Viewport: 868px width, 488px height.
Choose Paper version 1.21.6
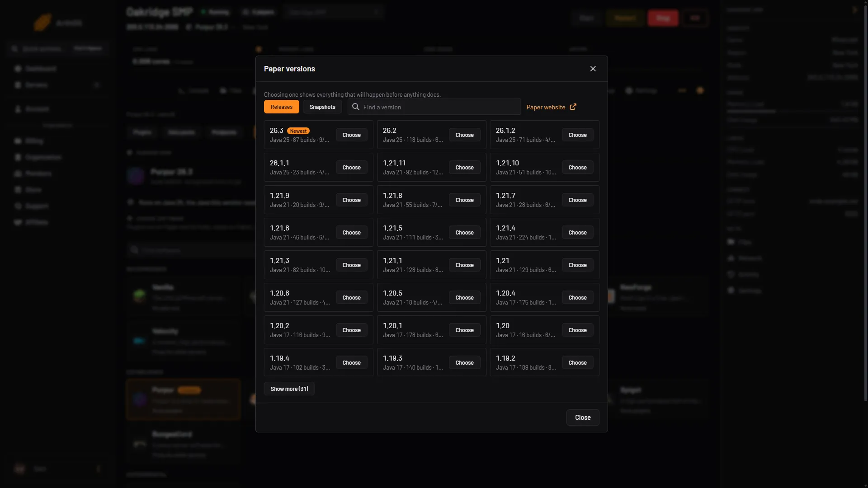(352, 233)
